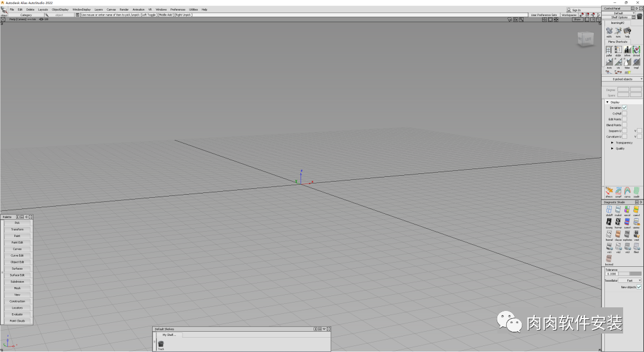
Task: Toggle the Deviation checkbox
Action: click(624, 107)
